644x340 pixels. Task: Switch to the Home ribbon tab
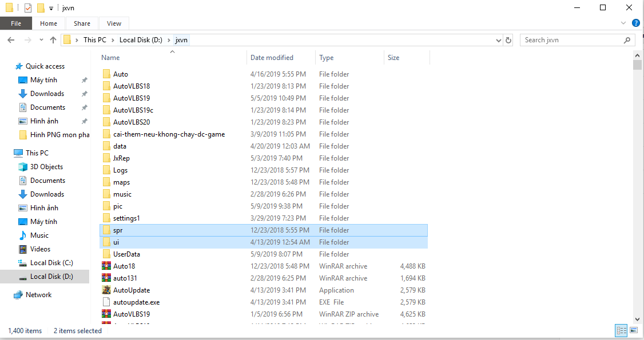[x=49, y=23]
